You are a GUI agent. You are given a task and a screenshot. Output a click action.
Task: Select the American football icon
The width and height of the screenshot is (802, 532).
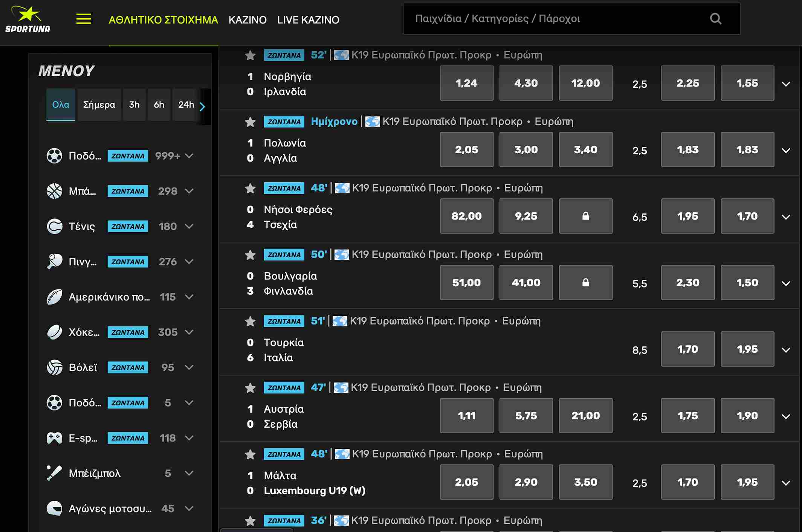tap(55, 297)
